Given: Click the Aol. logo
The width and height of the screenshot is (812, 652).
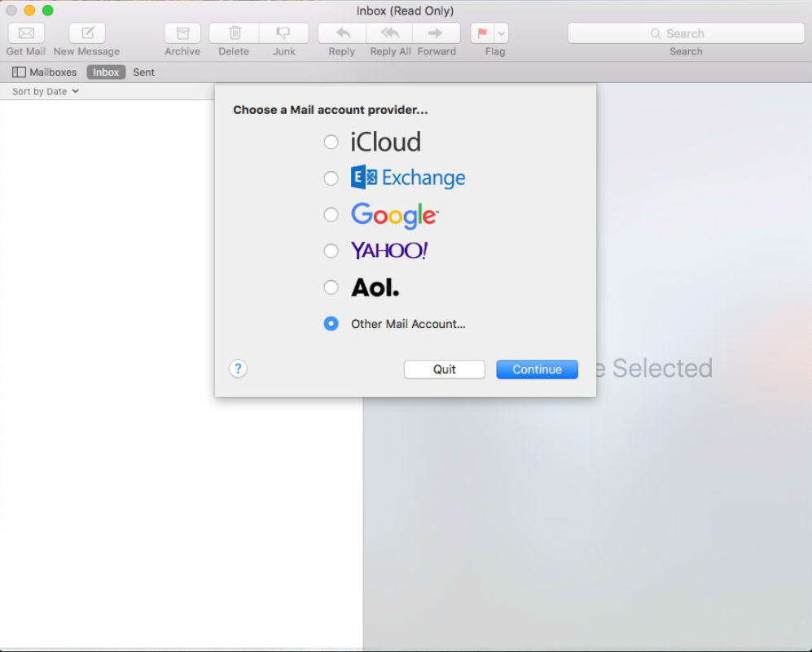Looking at the screenshot, I should tap(375, 287).
